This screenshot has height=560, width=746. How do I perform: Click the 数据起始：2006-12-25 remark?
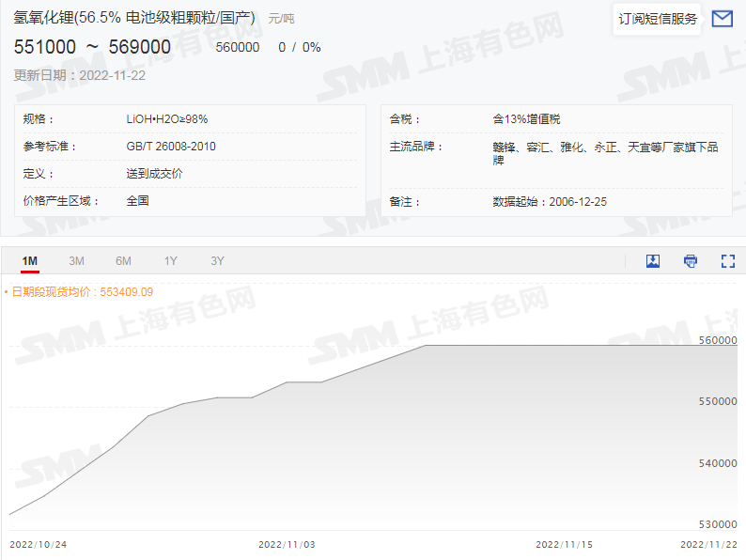point(550,201)
